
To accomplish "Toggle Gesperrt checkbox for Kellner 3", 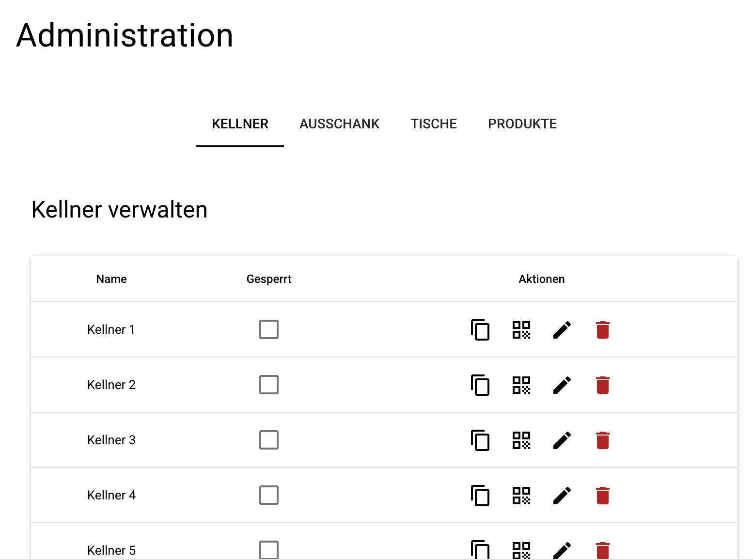I will 269,440.
